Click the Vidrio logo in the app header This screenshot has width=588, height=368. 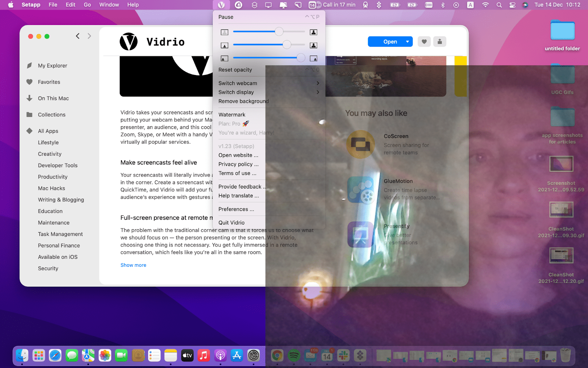[129, 42]
